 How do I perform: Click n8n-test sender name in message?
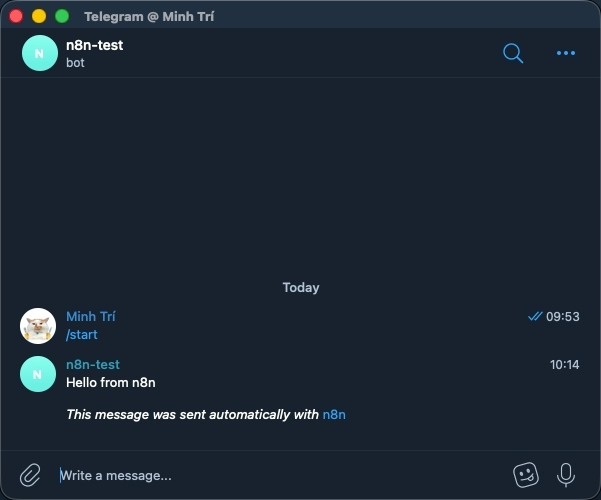93,365
